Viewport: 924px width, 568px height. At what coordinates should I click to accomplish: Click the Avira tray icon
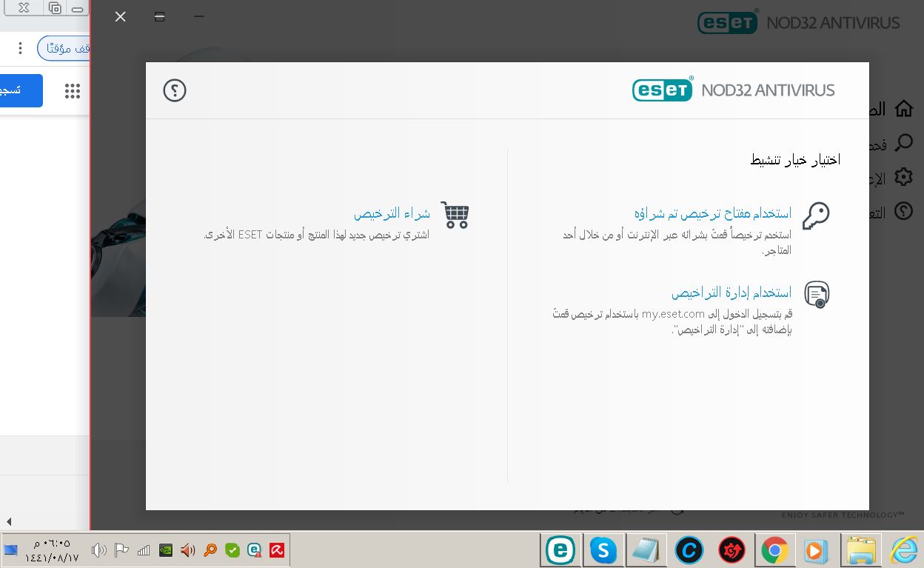(x=277, y=550)
